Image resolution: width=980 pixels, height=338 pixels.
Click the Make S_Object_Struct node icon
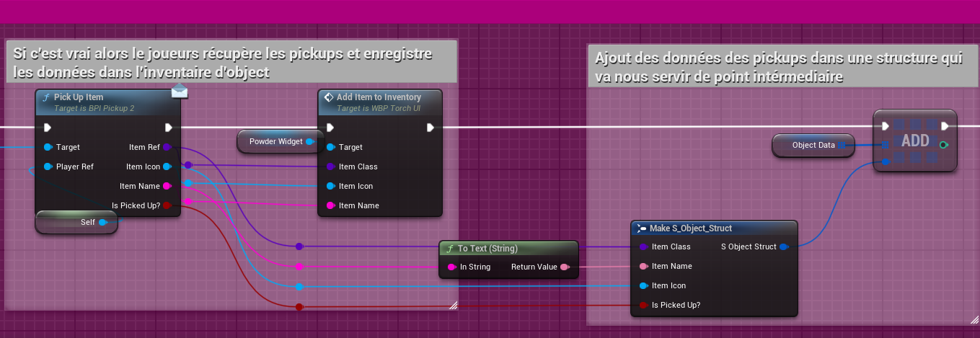click(x=642, y=228)
